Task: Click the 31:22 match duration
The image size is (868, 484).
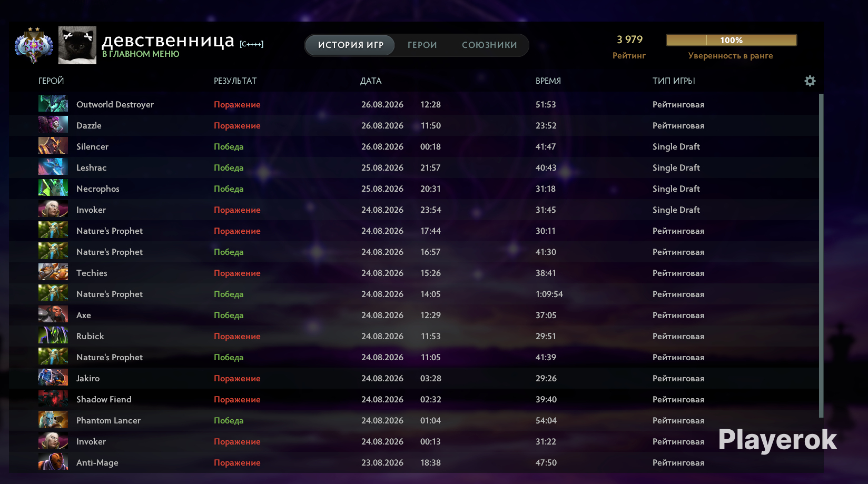Action: pos(546,441)
